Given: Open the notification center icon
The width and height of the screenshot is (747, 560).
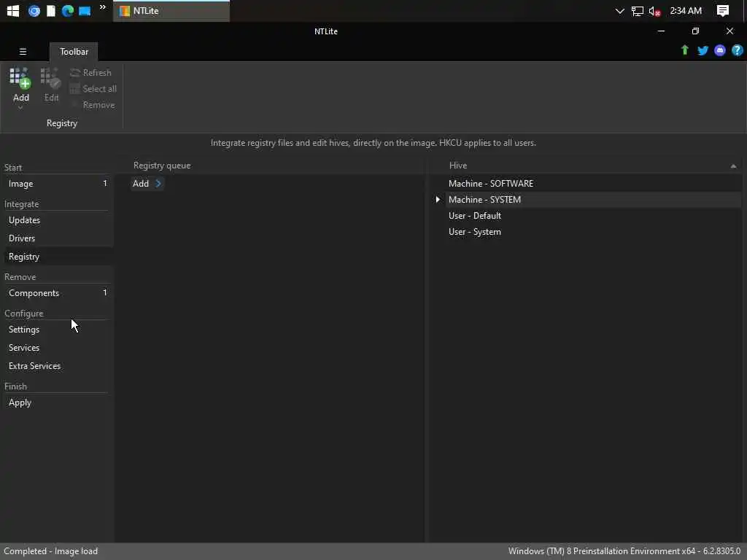Looking at the screenshot, I should pyautogui.click(x=723, y=10).
